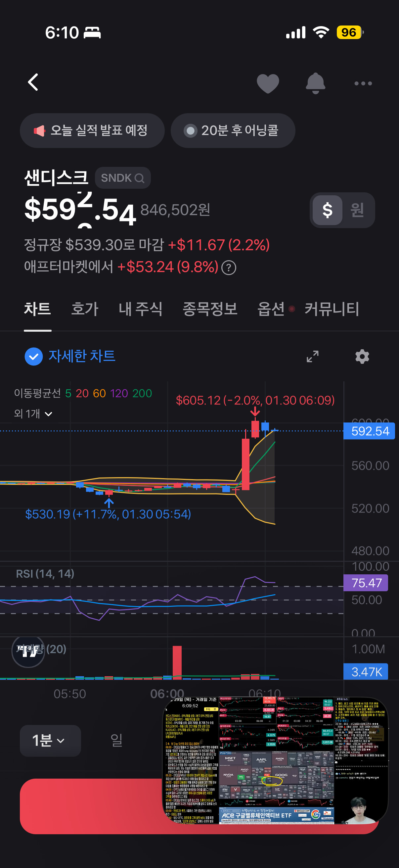This screenshot has width=399, height=868.
Task: Open '오늘 실적 발표 예정' announcement chip
Action: (92, 130)
